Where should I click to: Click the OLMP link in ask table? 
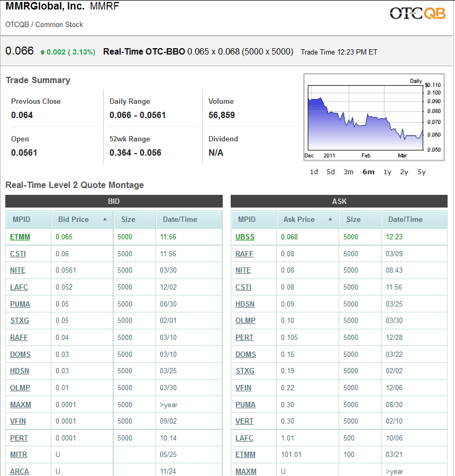coord(245,320)
